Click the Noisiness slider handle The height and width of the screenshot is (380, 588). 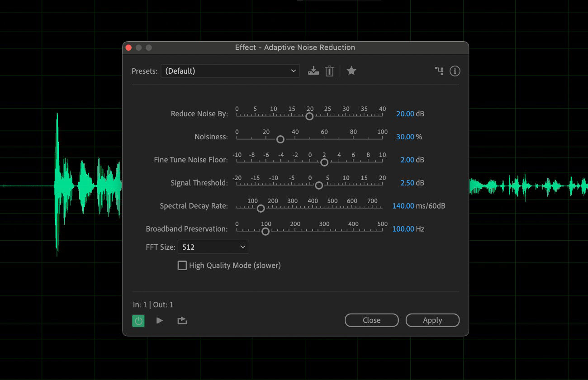(x=280, y=139)
